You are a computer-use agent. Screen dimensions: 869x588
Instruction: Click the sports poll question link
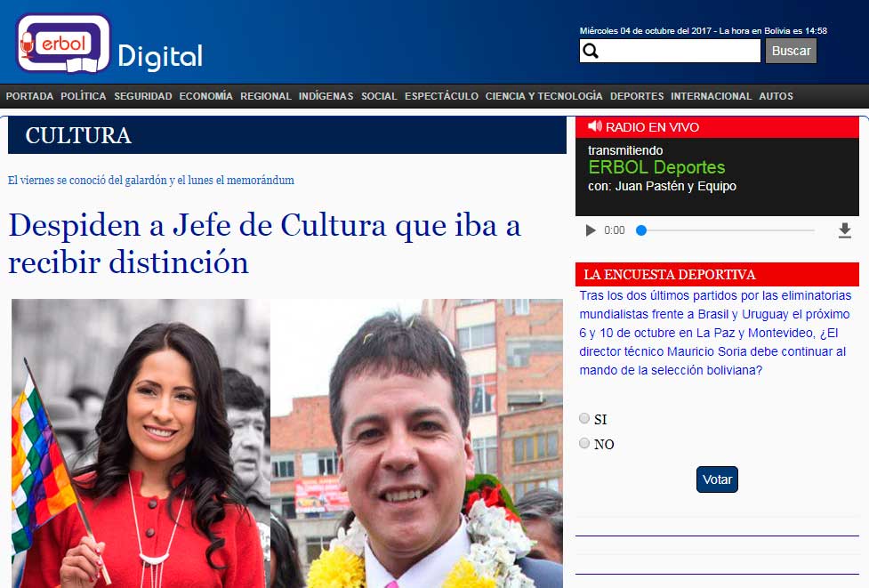point(716,333)
